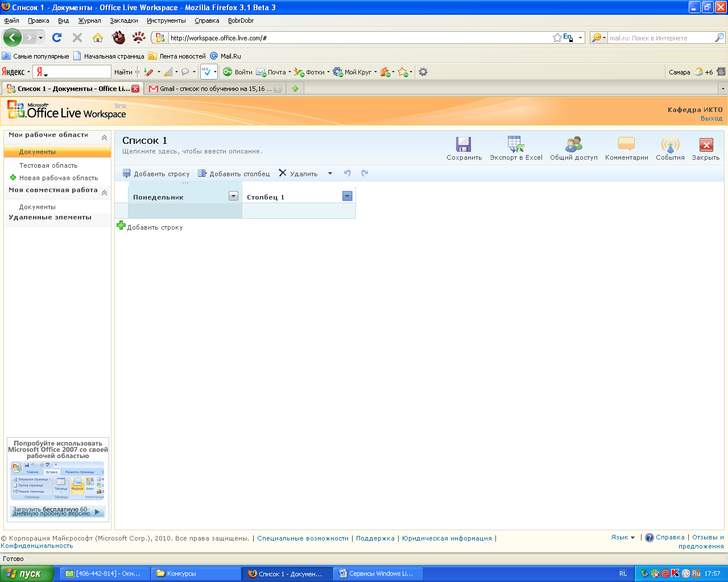
Task: Open Лента новостей bookmark
Action: (x=177, y=56)
